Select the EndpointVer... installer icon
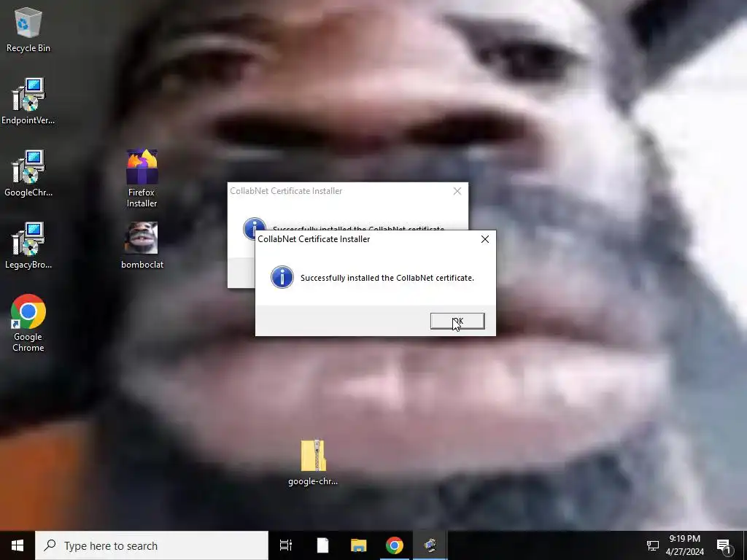Screen dimensions: 747x560 pyautogui.click(x=28, y=101)
